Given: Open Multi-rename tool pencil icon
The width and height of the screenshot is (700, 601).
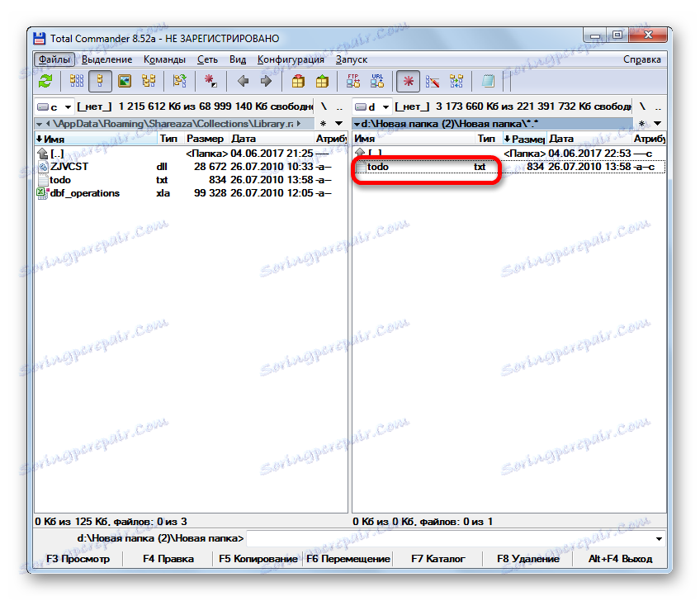Looking at the screenshot, I should point(433,81).
